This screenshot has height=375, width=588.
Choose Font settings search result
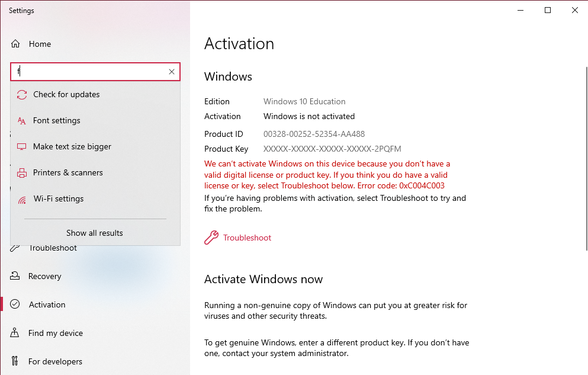(x=95, y=120)
